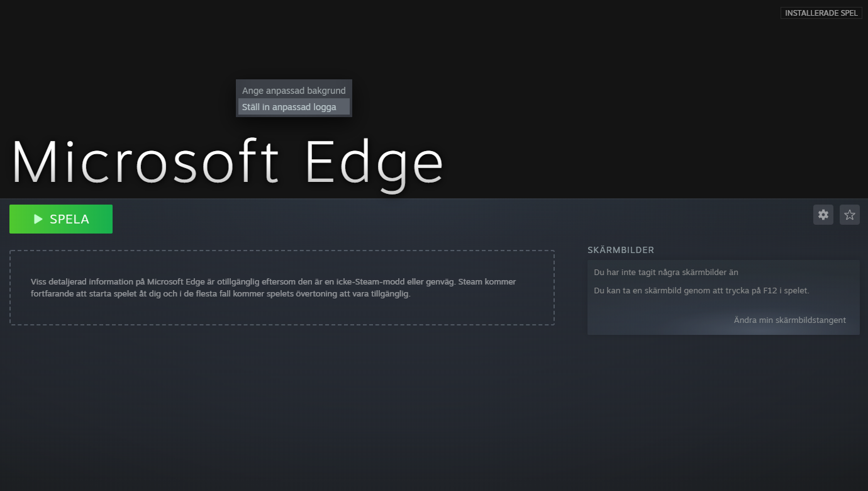Click the word "Edge" in the big title
Viewport: 868px width, 491px height.
[x=374, y=163]
